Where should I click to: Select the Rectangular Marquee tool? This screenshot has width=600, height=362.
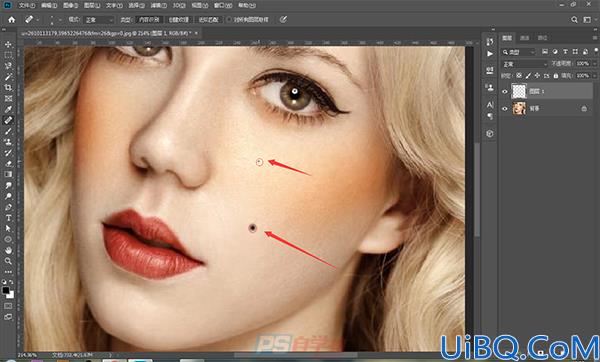(x=8, y=55)
